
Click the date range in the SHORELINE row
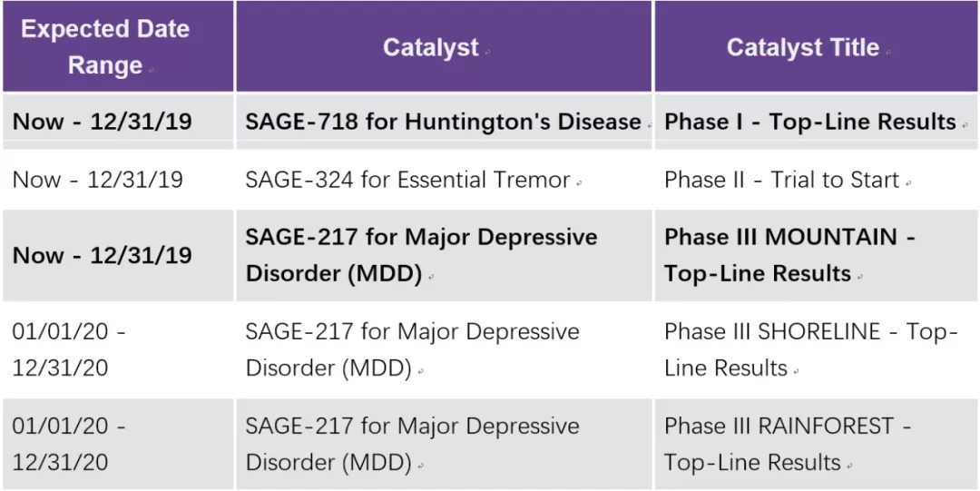tap(69, 349)
